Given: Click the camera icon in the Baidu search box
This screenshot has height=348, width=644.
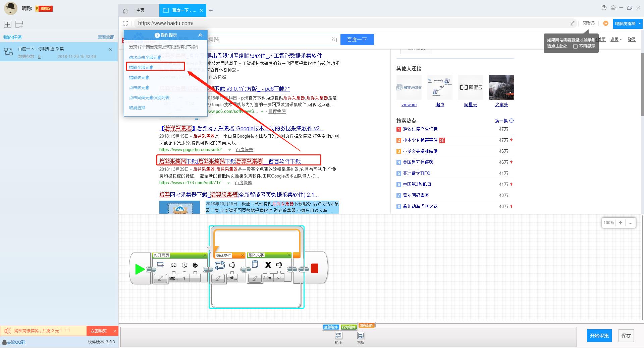Looking at the screenshot, I should click(x=333, y=40).
